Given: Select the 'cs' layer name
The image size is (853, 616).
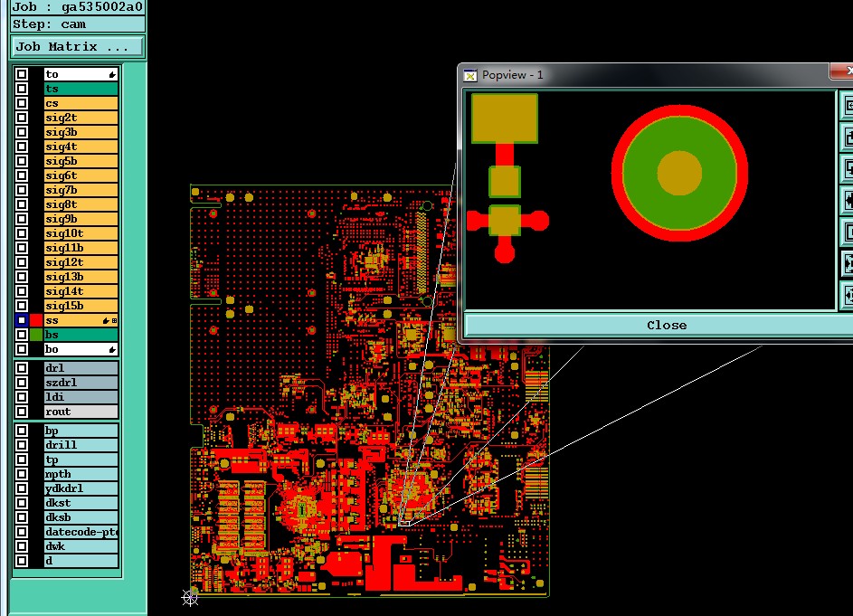Looking at the screenshot, I should pyautogui.click(x=81, y=103).
